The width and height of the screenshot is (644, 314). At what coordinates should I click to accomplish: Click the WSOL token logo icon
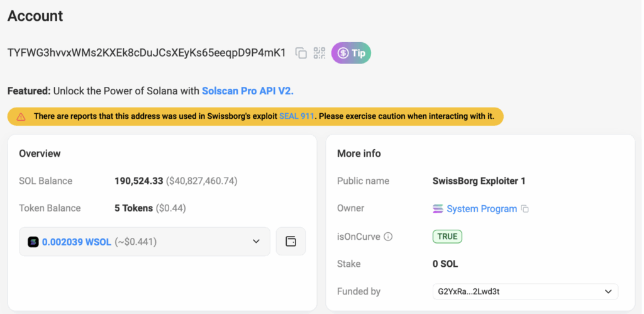33,242
